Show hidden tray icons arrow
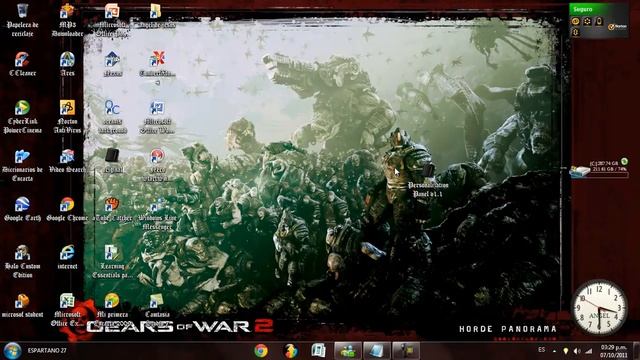Screen dimensions: 640x360 (x=554, y=351)
